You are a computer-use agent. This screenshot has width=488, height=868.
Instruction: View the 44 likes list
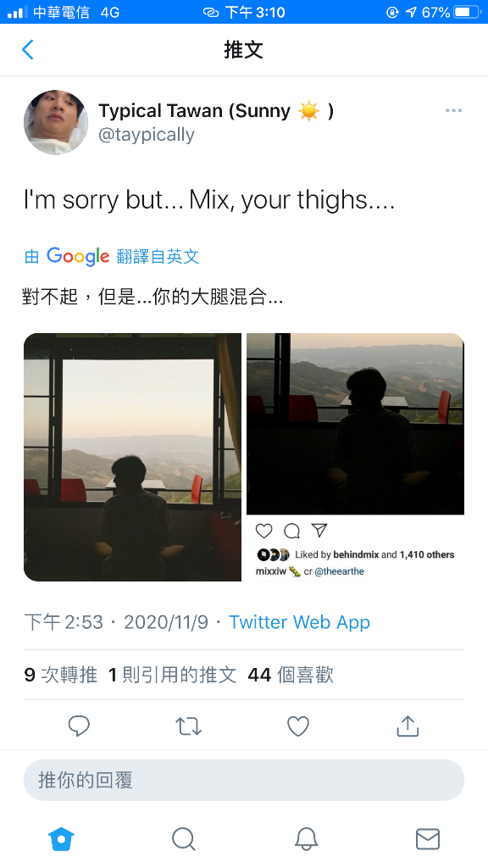(x=291, y=675)
